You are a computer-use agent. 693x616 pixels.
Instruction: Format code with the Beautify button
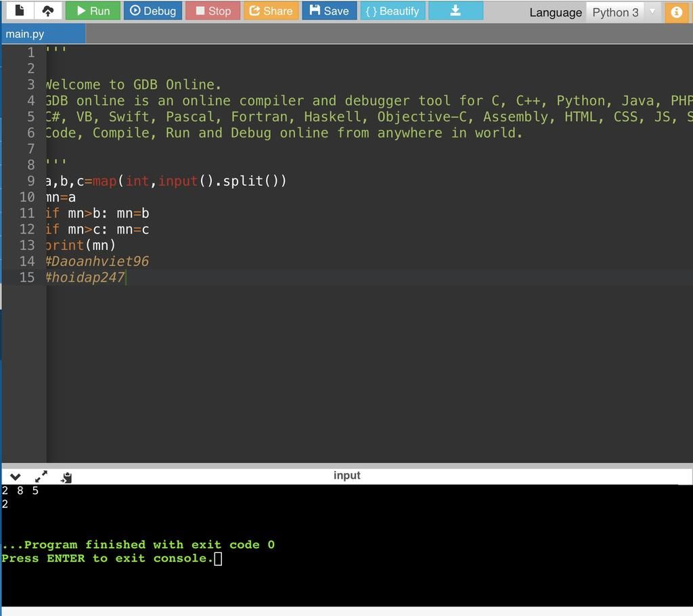[x=393, y=11]
